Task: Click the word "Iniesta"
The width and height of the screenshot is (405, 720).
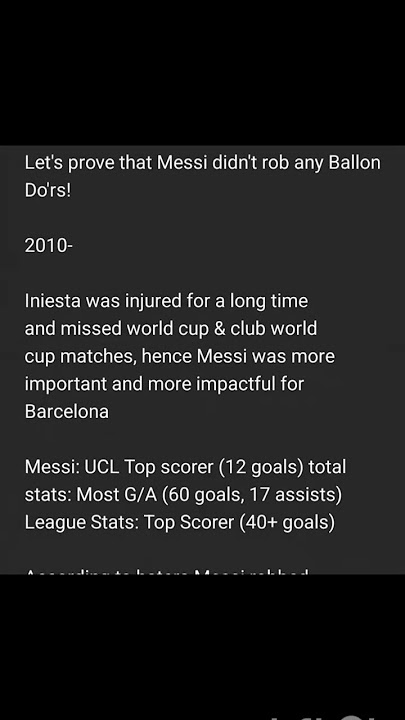Action: 53,301
